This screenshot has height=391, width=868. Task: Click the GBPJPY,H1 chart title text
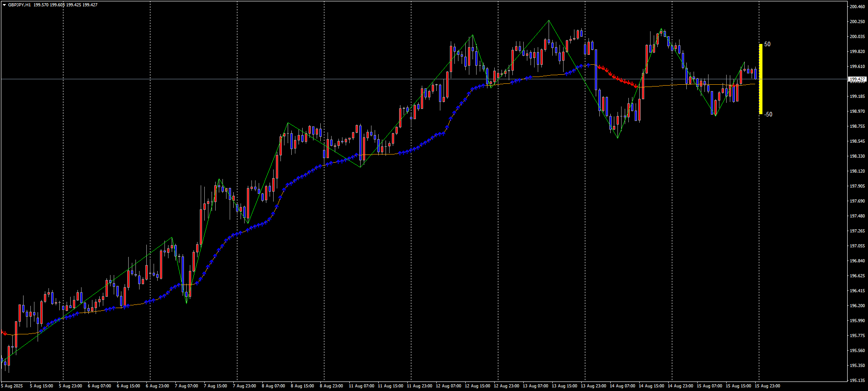click(19, 5)
